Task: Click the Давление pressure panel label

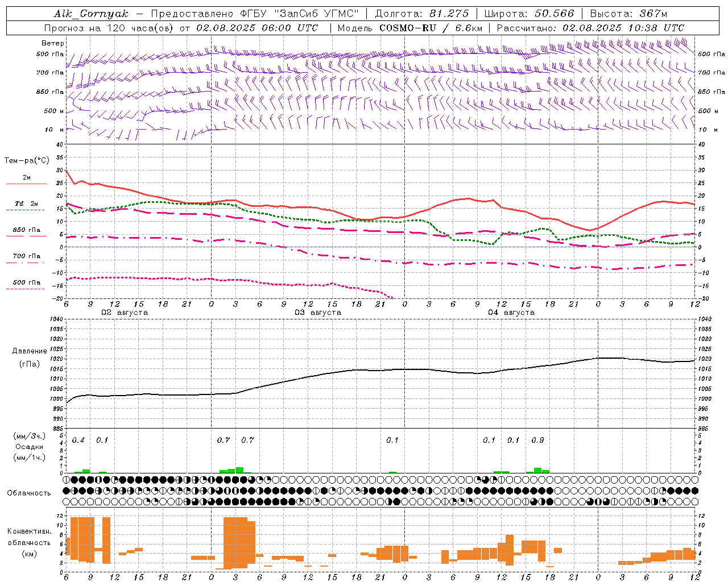Action: click(x=30, y=351)
